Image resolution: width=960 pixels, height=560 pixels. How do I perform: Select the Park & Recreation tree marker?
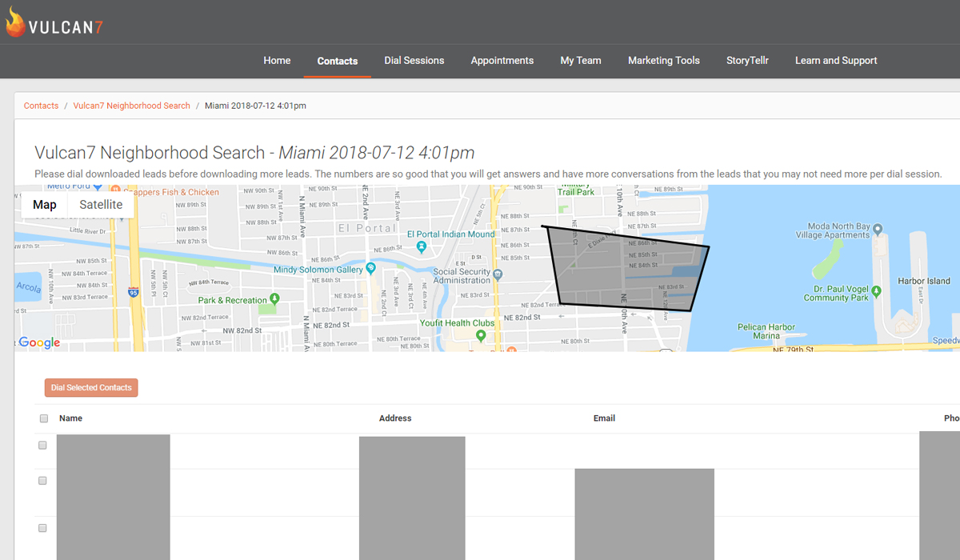pos(274,300)
